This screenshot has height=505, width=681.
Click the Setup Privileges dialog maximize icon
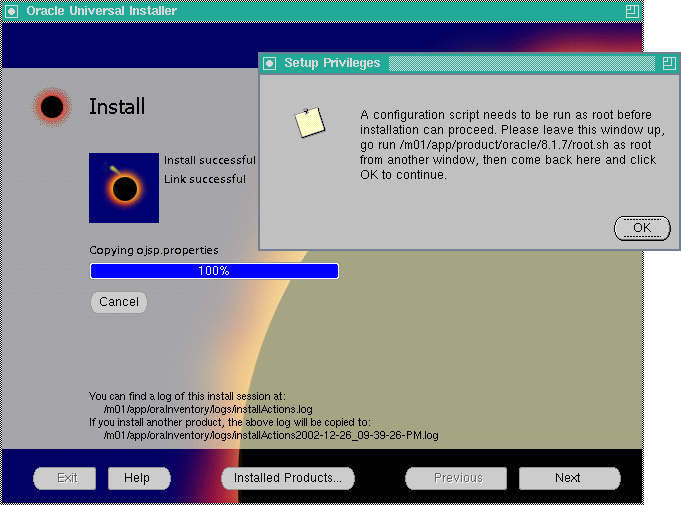click(668, 63)
